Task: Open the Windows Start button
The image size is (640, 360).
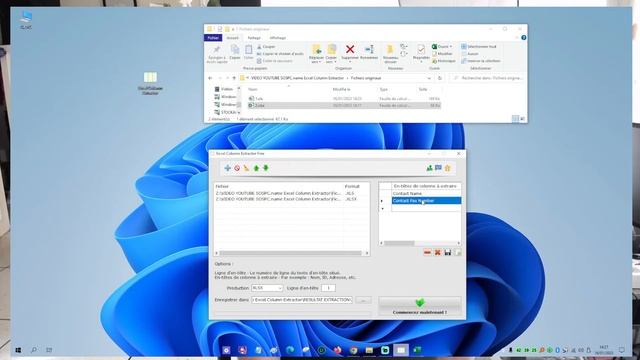Action: pyautogui.click(x=18, y=350)
